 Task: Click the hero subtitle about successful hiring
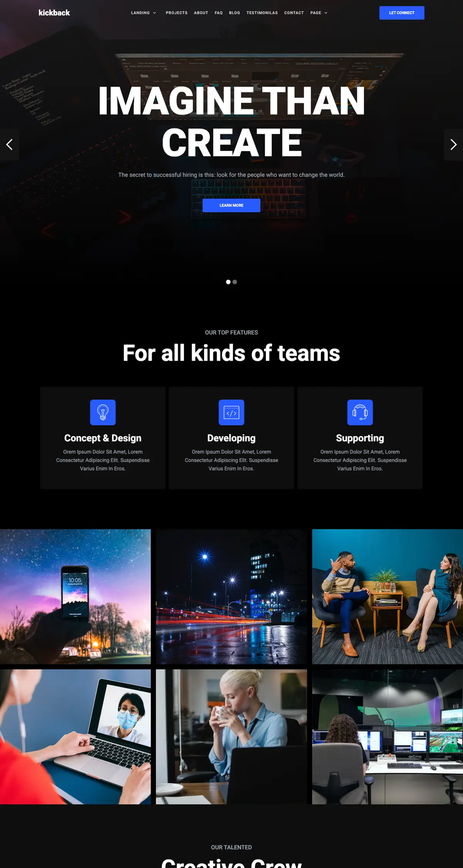231,175
